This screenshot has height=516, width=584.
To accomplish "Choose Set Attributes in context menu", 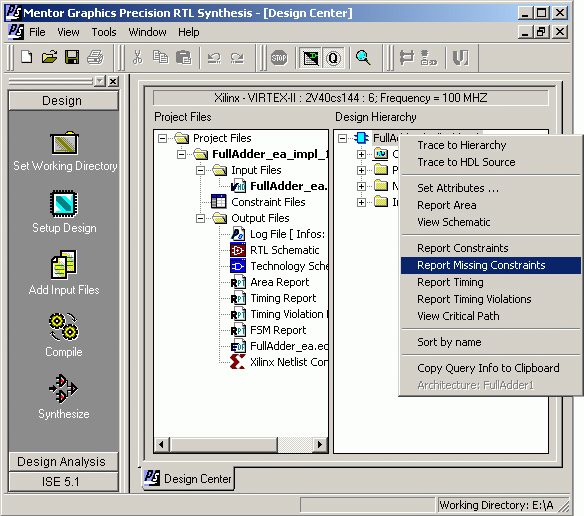I will (x=491, y=188).
